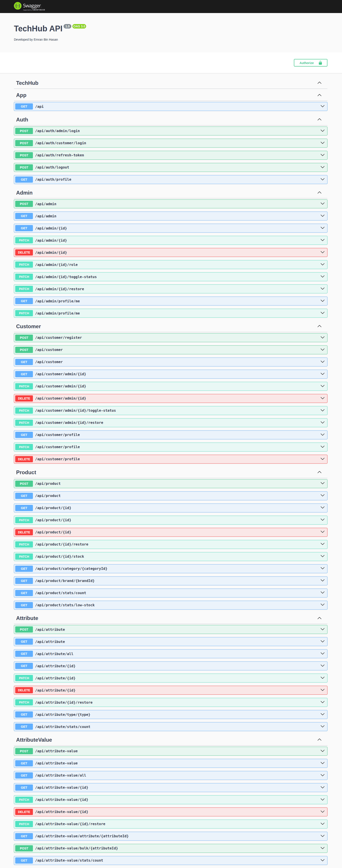Click DELETE badge for /api/customer/profile

(x=24, y=459)
